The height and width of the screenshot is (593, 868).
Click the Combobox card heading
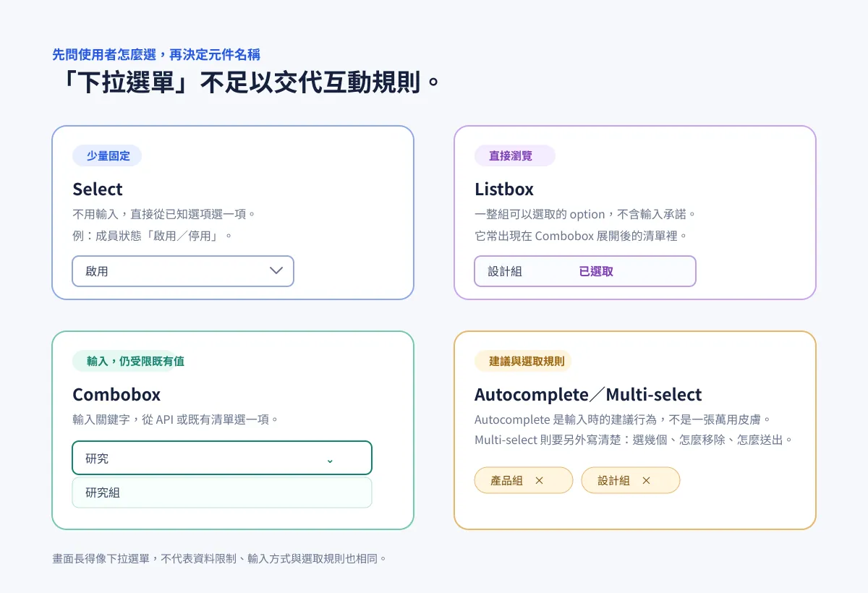(116, 395)
